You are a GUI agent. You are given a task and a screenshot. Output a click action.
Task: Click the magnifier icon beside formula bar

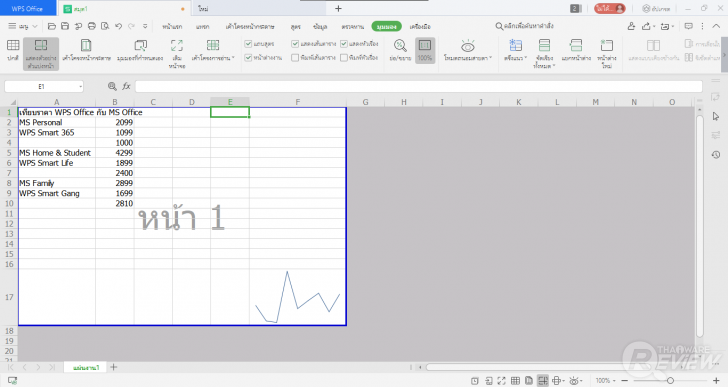pos(112,86)
